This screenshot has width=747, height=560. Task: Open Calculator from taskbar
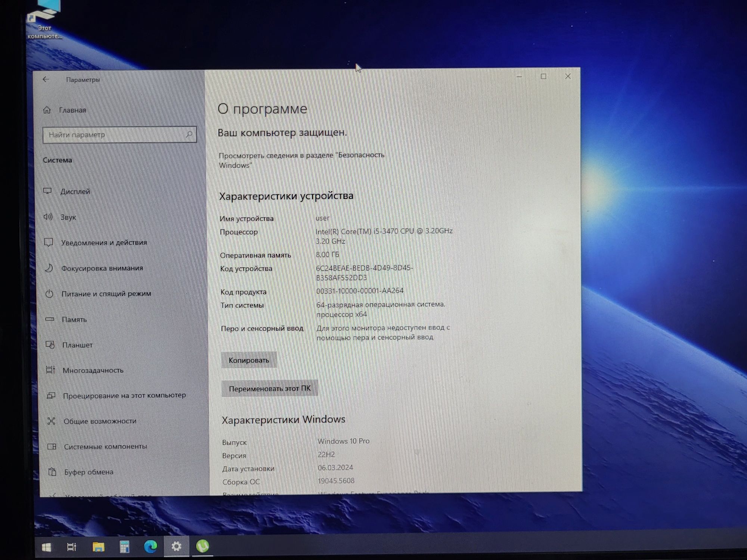124,547
